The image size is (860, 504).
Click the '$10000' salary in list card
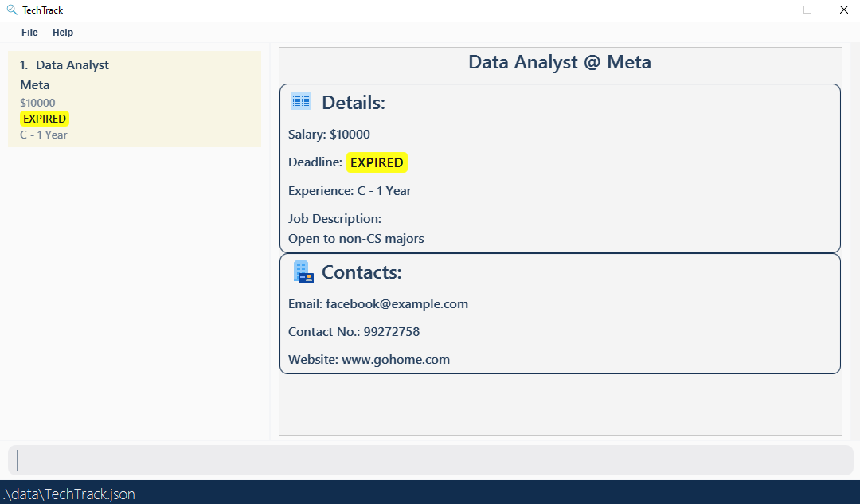[37, 103]
